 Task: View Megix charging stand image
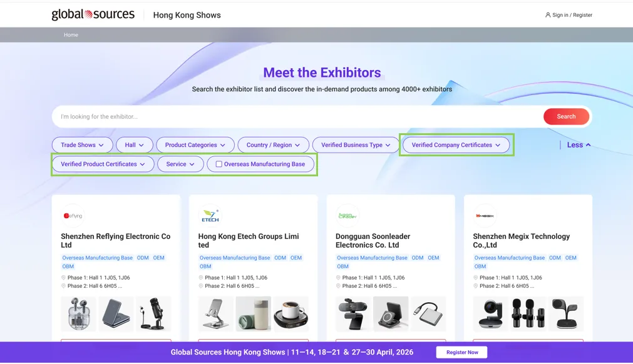pos(565,313)
